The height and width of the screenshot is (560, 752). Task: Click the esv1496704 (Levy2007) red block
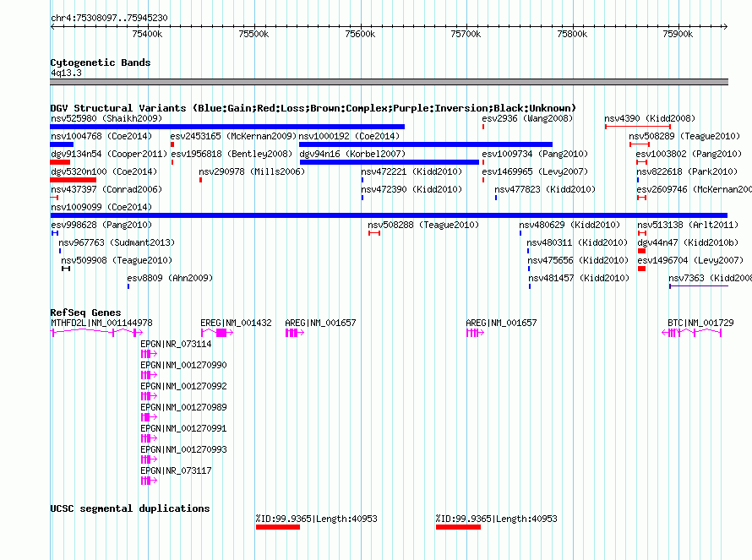641,269
